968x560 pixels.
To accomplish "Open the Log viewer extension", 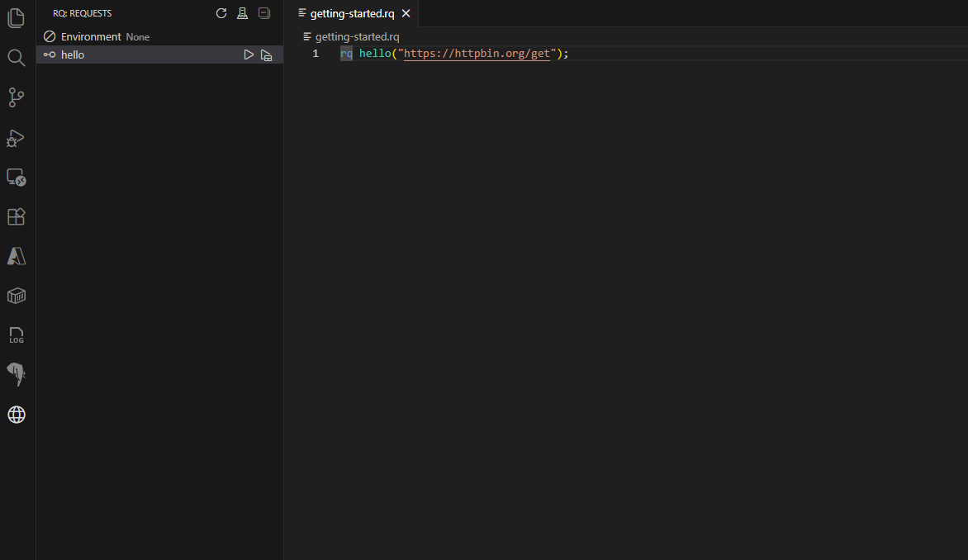I will point(17,335).
